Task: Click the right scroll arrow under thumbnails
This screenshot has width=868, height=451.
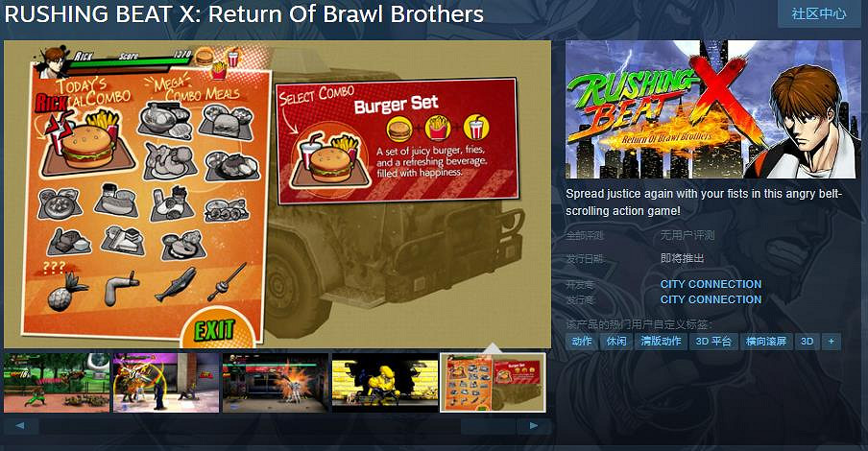Action: click(534, 426)
